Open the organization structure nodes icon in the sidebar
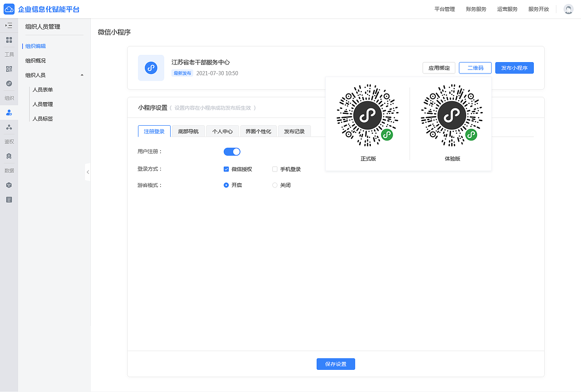This screenshot has height=392, width=581. coord(9,127)
